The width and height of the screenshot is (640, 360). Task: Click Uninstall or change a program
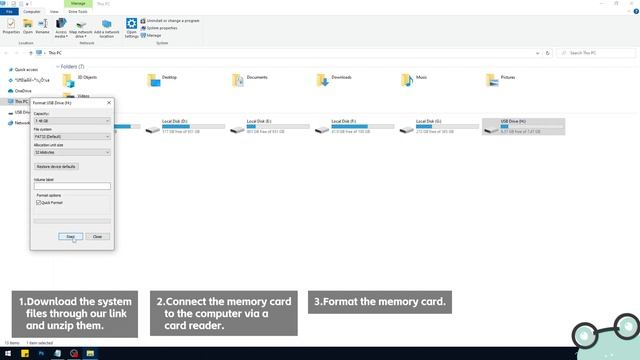coord(170,20)
